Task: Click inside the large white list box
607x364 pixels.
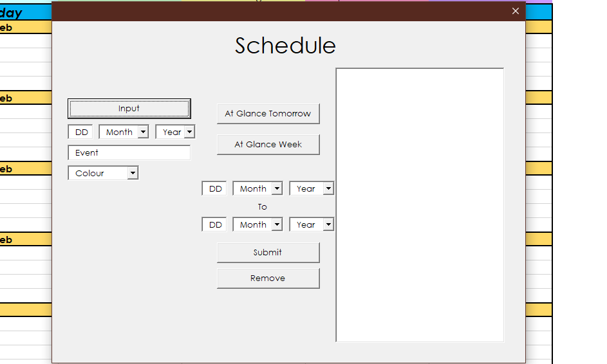Action: (420, 205)
